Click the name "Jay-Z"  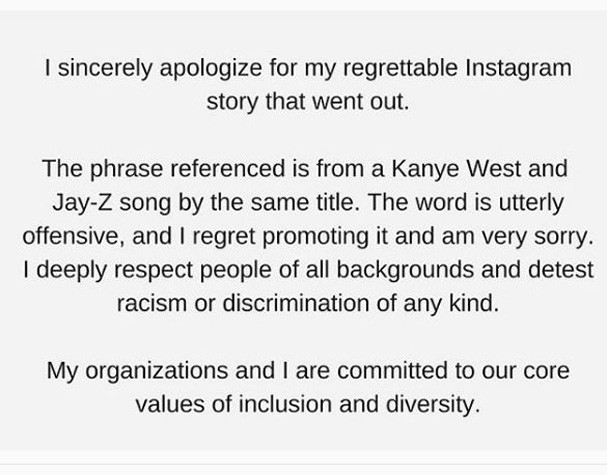[82, 202]
